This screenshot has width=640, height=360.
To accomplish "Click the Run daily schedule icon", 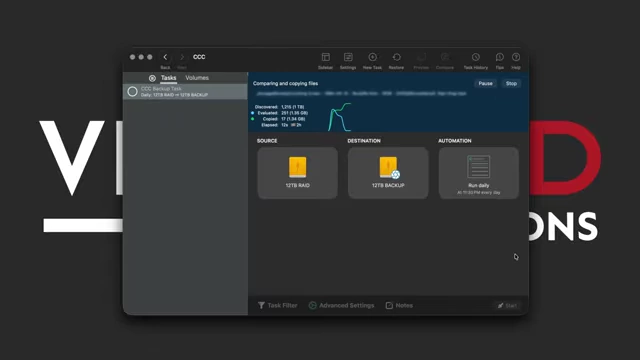I will pyautogui.click(x=478, y=167).
